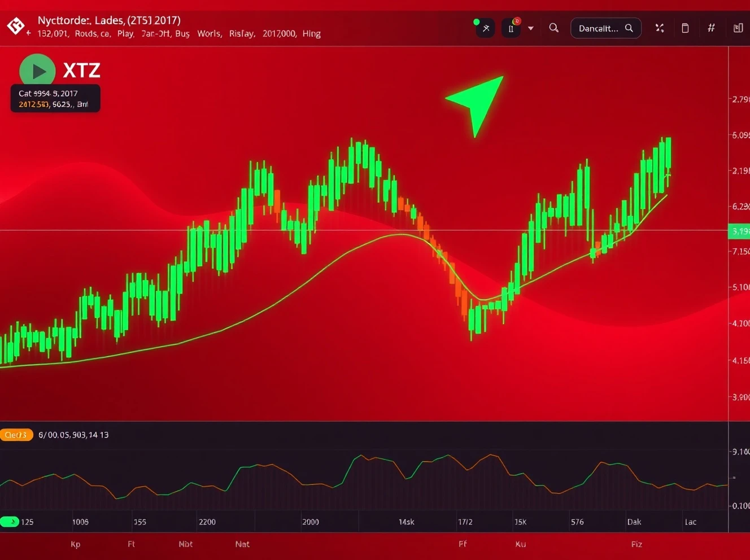Click the Cat 4954 2017 info tooltip box
Screen dimensions: 750x560
pyautogui.click(x=55, y=97)
